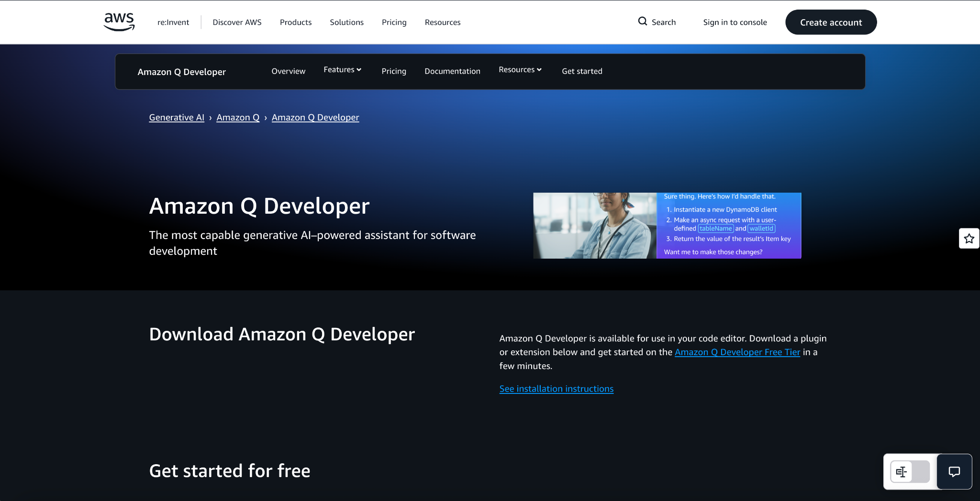Open the chat bubble icon

click(x=954, y=472)
